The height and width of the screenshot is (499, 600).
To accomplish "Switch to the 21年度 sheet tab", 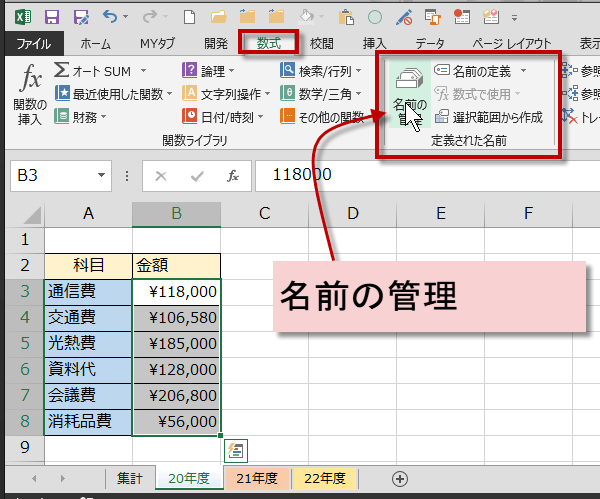I will pyautogui.click(x=257, y=478).
